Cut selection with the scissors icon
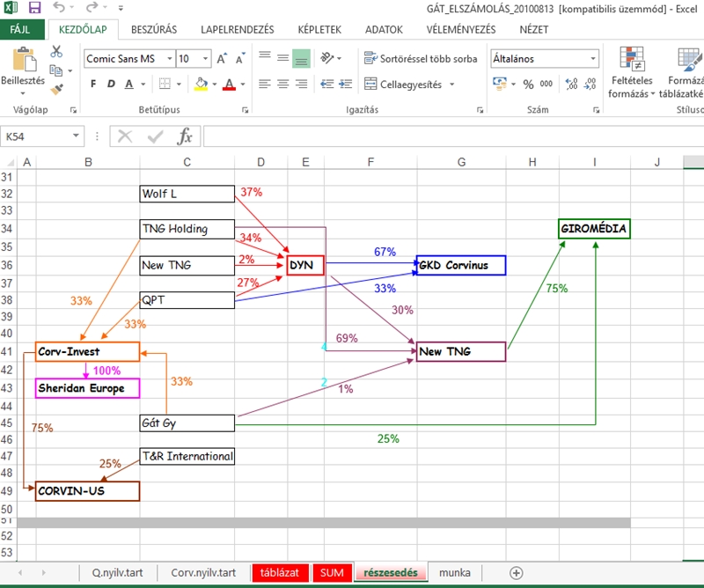 [x=56, y=52]
